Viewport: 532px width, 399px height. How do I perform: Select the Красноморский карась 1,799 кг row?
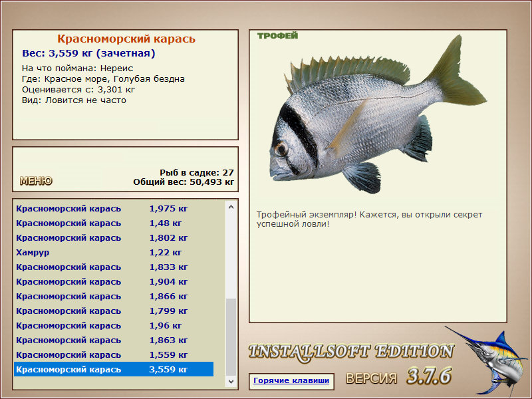point(114,311)
